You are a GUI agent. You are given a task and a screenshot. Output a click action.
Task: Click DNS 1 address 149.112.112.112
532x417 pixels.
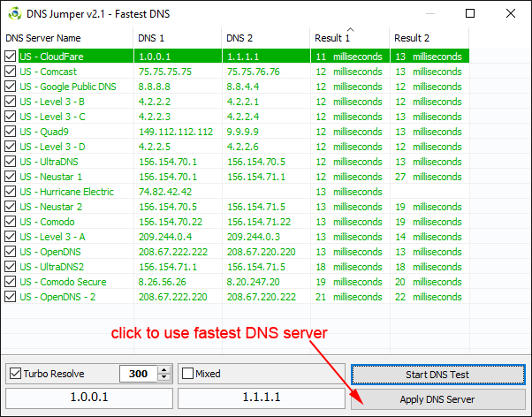coord(176,132)
